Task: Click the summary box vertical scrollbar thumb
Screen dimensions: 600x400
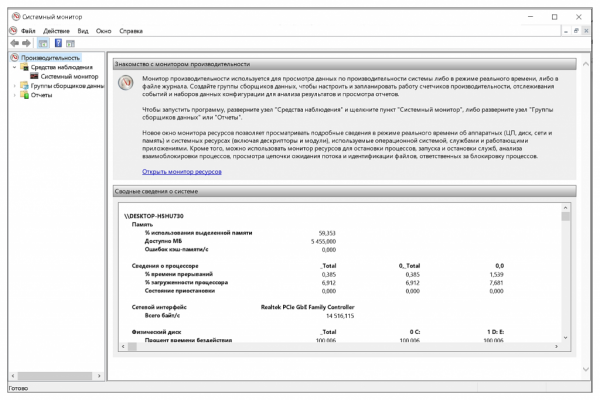Action: 565,217
